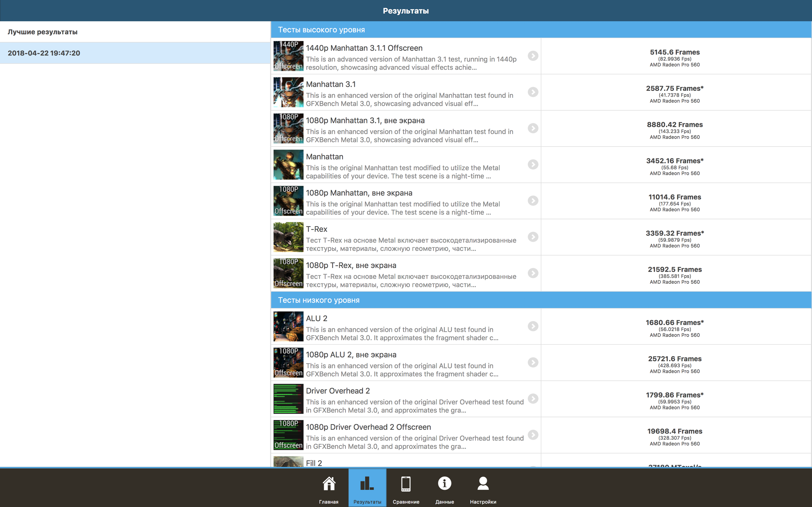Expand details arrow for ALU 2
Image resolution: width=812 pixels, height=507 pixels.
point(533,326)
